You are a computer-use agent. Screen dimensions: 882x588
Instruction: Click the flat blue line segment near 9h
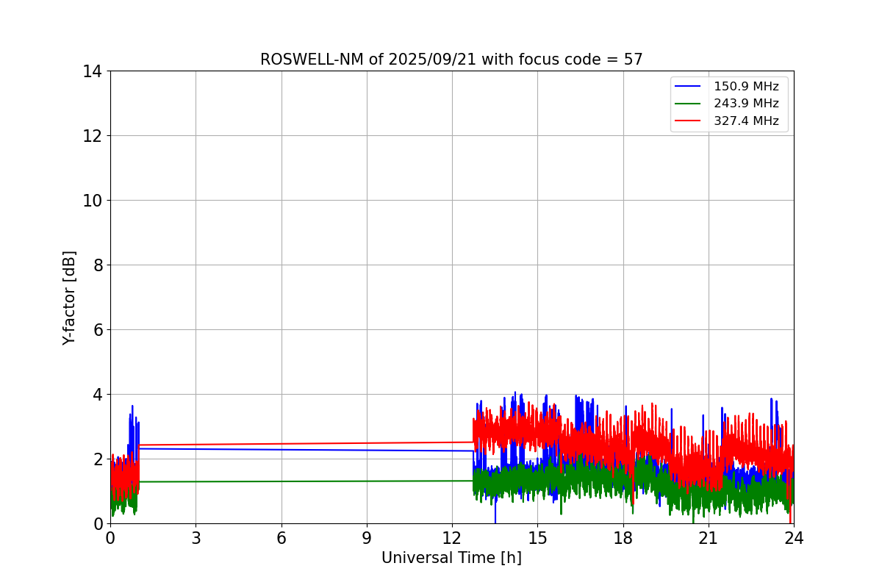[367, 450]
